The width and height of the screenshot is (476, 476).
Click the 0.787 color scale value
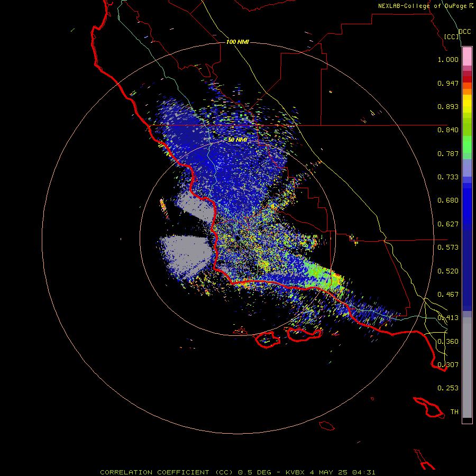448,153
